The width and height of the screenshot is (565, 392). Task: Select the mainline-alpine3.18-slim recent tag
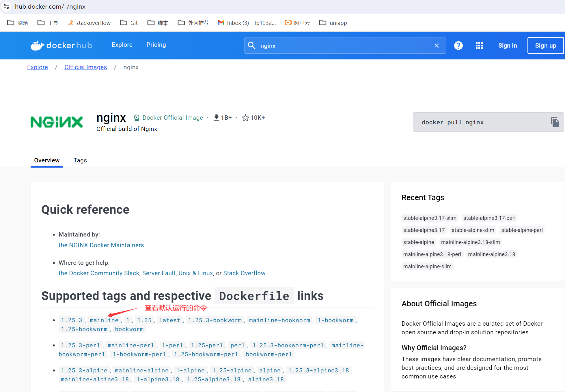pyautogui.click(x=471, y=242)
